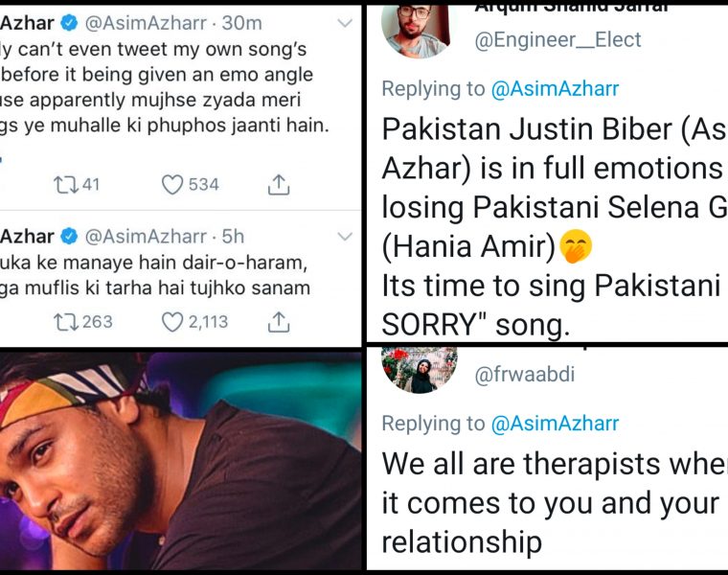Open @AsimAzharr link in frwaabdi's reply

click(554, 423)
